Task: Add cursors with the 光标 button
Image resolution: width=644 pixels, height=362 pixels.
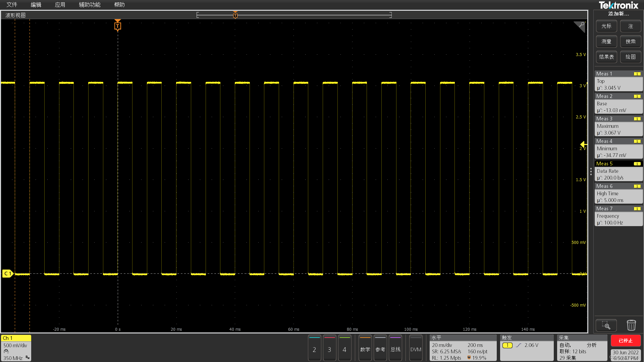Action: 606,26
